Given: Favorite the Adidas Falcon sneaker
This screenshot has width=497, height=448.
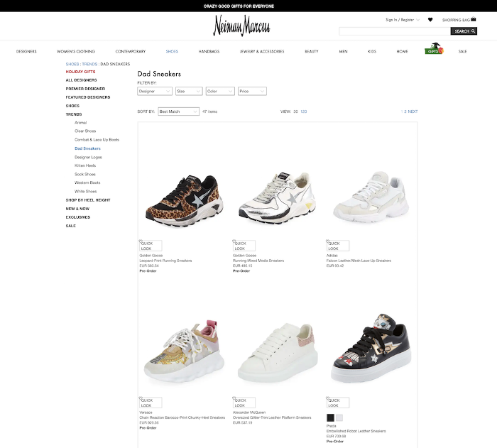Looking at the screenshot, I should click(x=328, y=241).
